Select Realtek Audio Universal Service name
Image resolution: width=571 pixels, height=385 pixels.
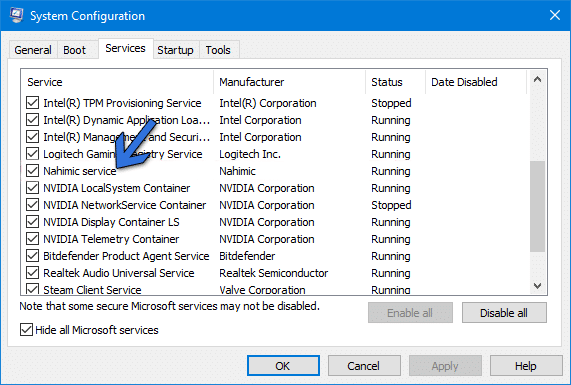pyautogui.click(x=119, y=273)
